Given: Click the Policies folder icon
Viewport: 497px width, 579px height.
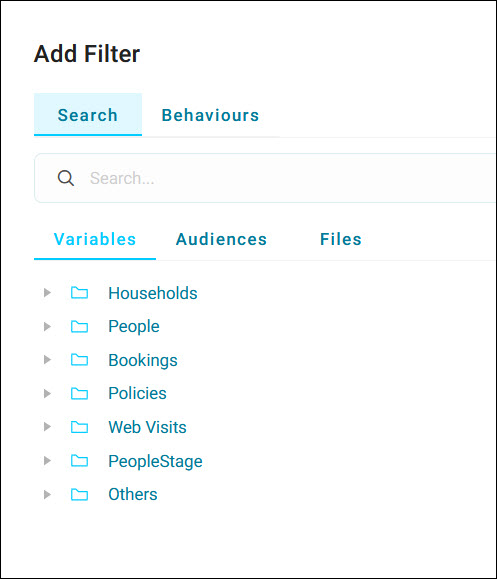Looking at the screenshot, I should 79,393.
